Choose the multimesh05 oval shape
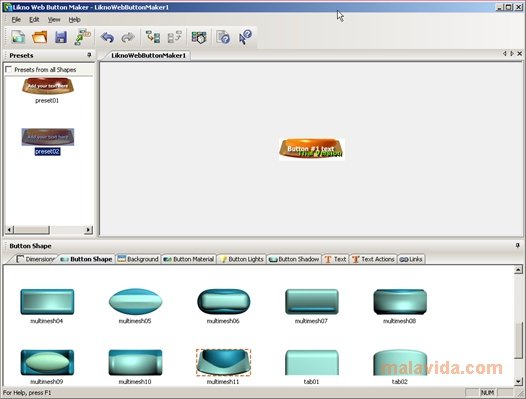Viewport: 526px width, 399px height. click(x=135, y=301)
